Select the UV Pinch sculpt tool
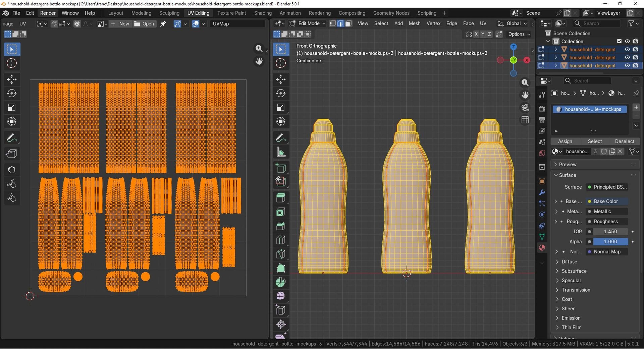Image resolution: width=644 pixels, height=349 pixels. [12, 198]
